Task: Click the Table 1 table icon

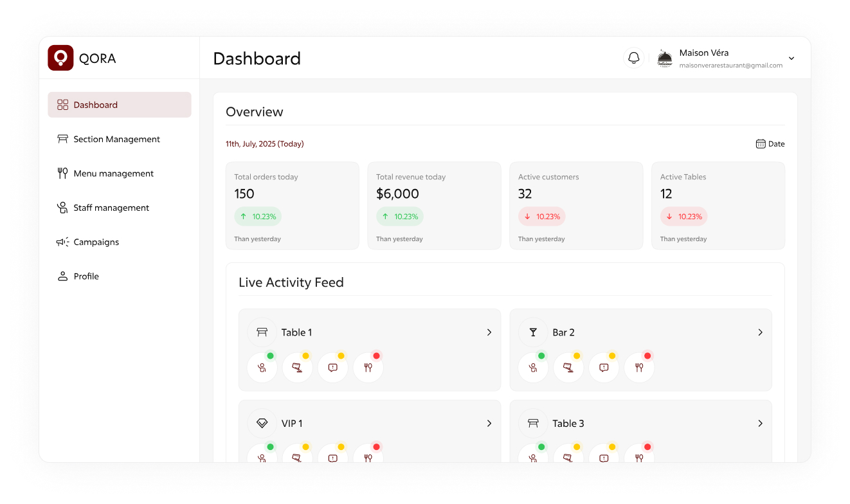Action: (262, 332)
